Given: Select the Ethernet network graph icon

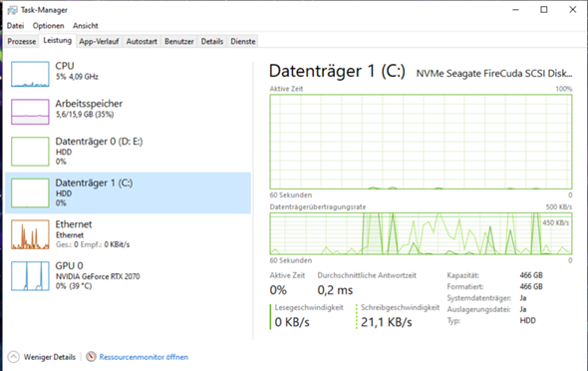Looking at the screenshot, I should point(30,234).
